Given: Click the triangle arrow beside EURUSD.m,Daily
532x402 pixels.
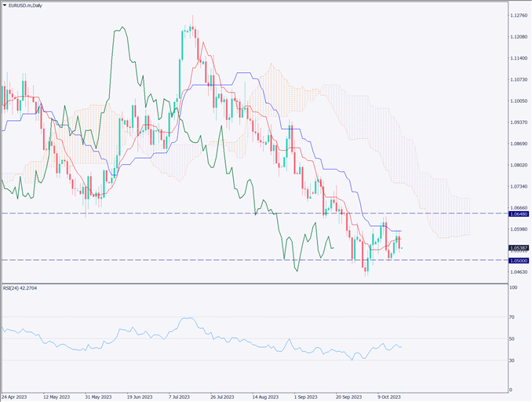Looking at the screenshot, I should tap(5, 5).
